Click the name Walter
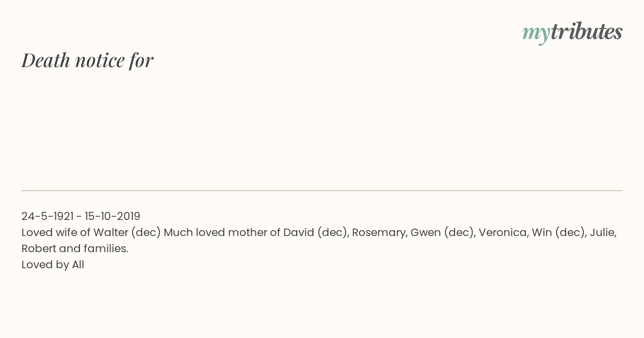The height and width of the screenshot is (338, 644). [111, 232]
